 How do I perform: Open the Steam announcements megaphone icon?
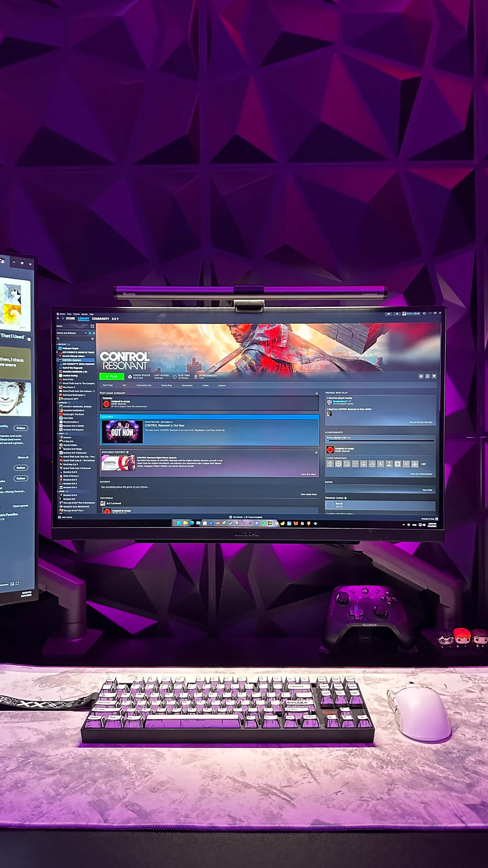click(388, 314)
